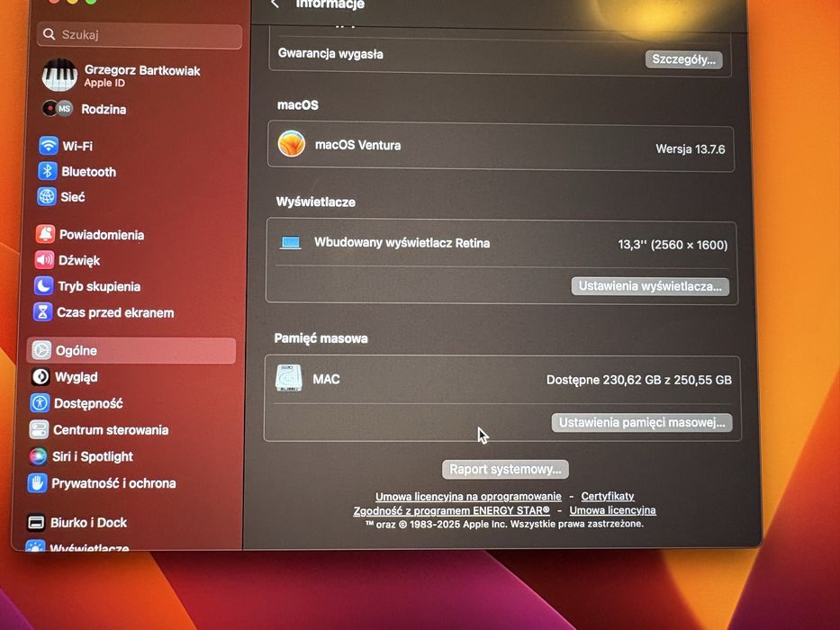The width and height of the screenshot is (840, 630).
Task: Click the Dostępność accessibility icon
Action: coord(40,403)
